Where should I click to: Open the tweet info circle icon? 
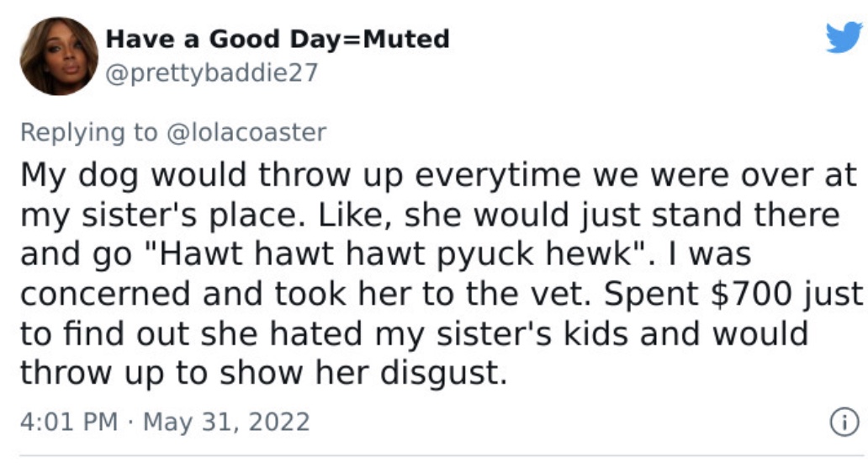click(x=844, y=422)
